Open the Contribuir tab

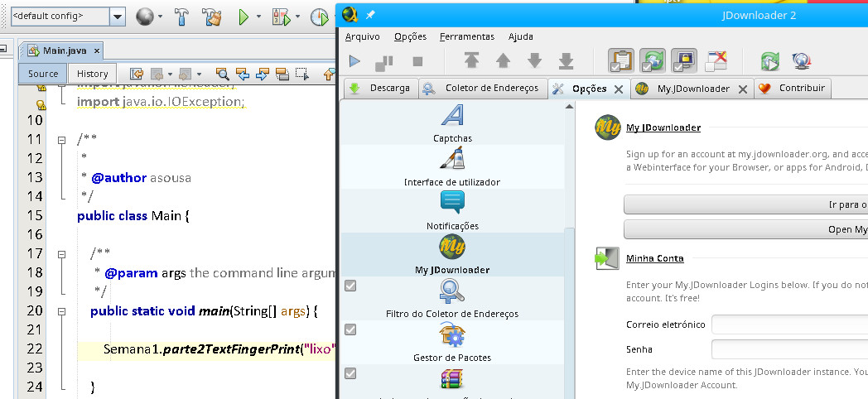click(x=793, y=88)
